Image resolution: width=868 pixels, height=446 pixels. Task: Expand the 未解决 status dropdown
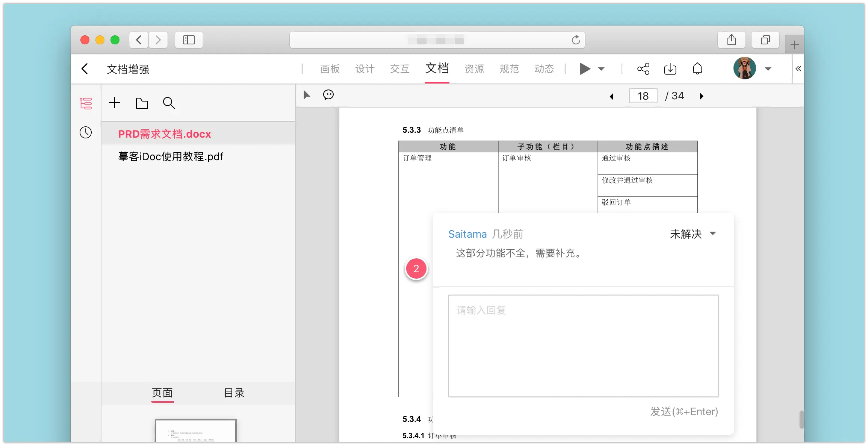[693, 234]
